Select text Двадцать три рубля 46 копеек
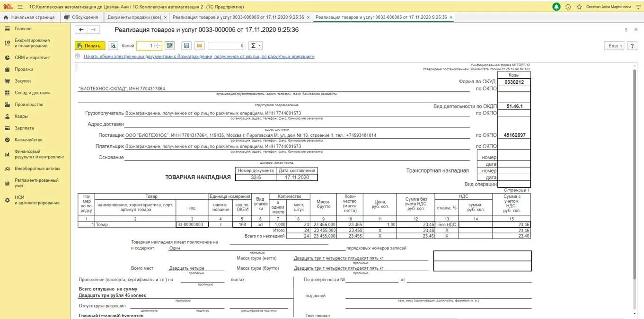 (112, 295)
